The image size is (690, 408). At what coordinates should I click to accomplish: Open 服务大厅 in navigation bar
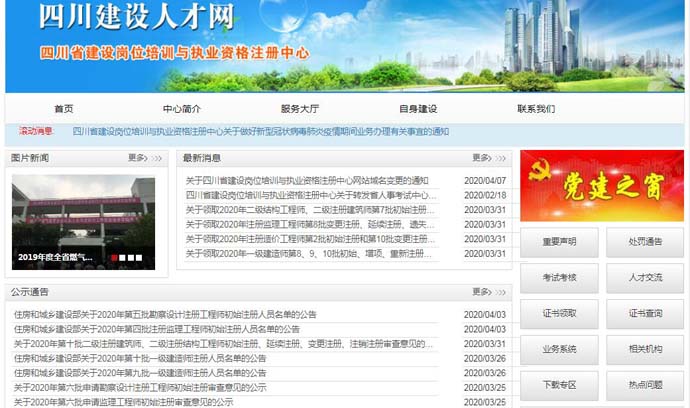[300, 109]
